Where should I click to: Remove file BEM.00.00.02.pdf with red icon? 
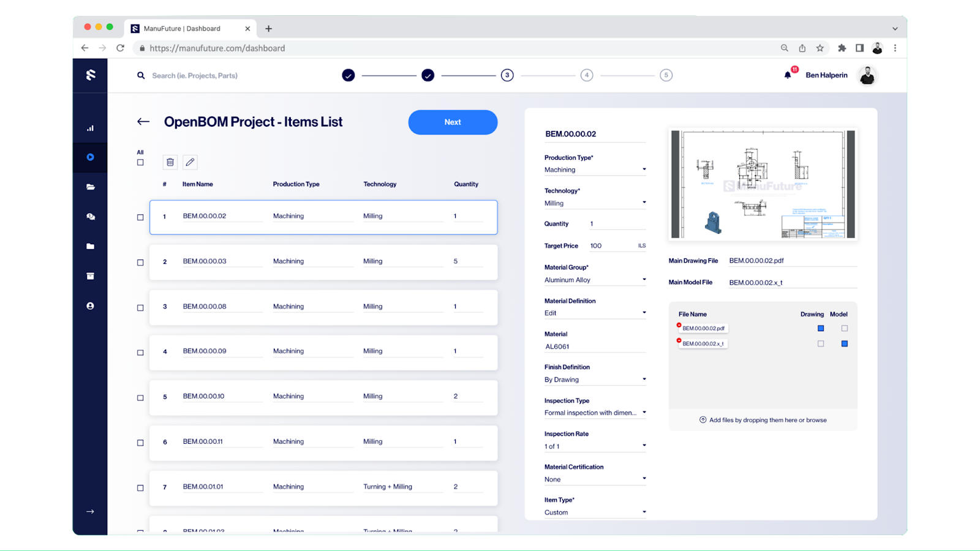(x=679, y=325)
